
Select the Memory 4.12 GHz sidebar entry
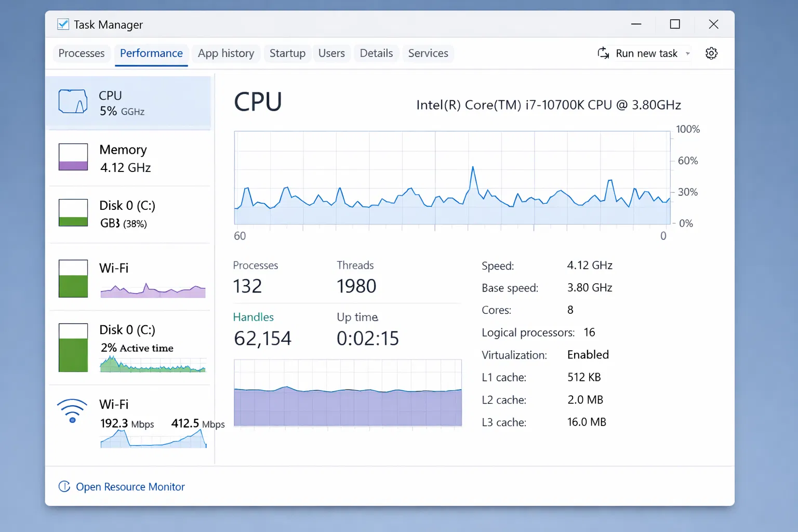(x=130, y=158)
